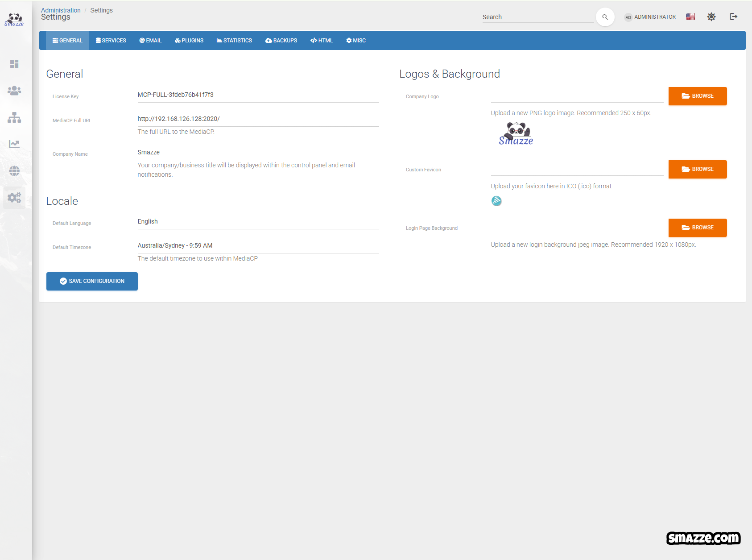
Task: Open the dashboard icon in sidebar
Action: point(14,64)
